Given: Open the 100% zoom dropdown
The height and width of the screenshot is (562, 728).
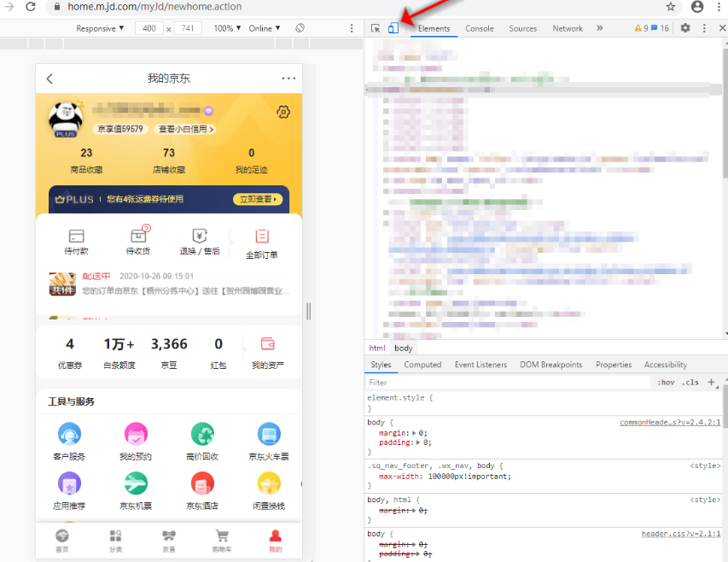Looking at the screenshot, I should [227, 28].
